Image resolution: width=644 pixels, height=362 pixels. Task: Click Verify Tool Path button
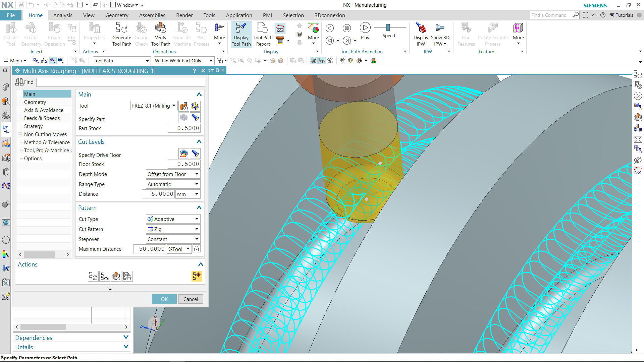coord(161,34)
